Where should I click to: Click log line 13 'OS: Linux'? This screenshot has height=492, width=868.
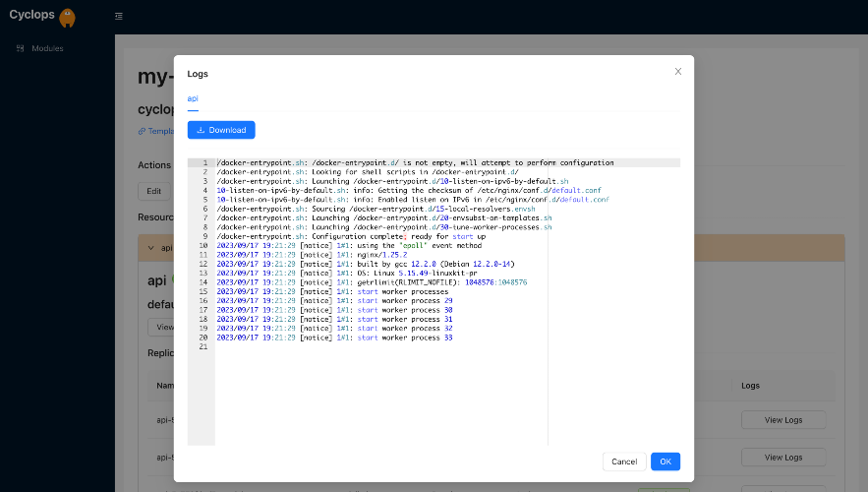point(347,274)
